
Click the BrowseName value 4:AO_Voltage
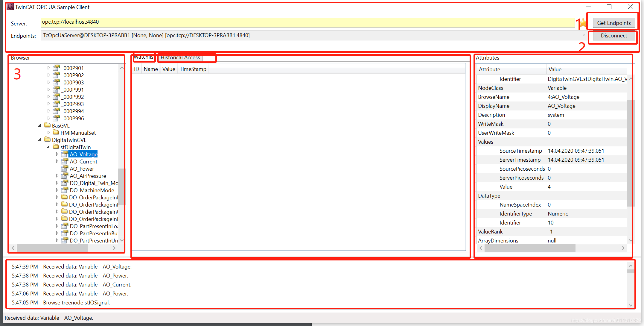tap(564, 97)
